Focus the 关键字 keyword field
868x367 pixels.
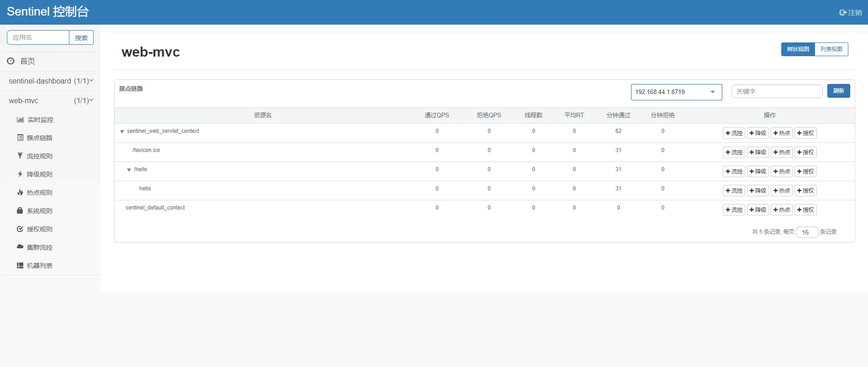click(777, 91)
